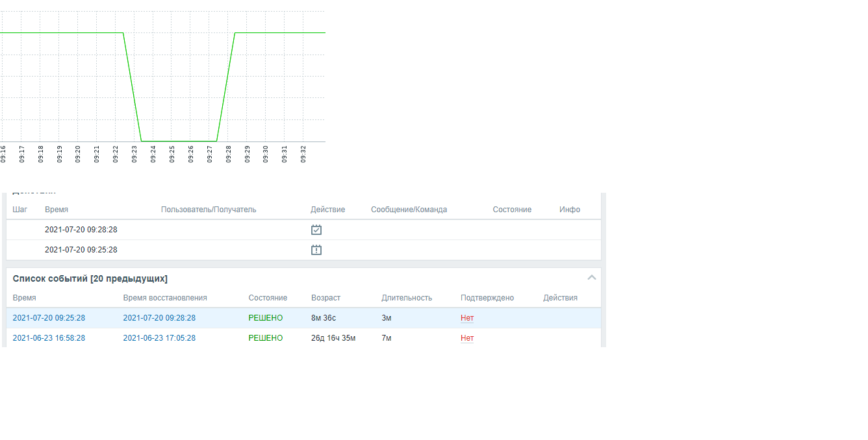Screen dimensions: 868x440
Task: Click the Длительность column header
Action: tap(407, 298)
